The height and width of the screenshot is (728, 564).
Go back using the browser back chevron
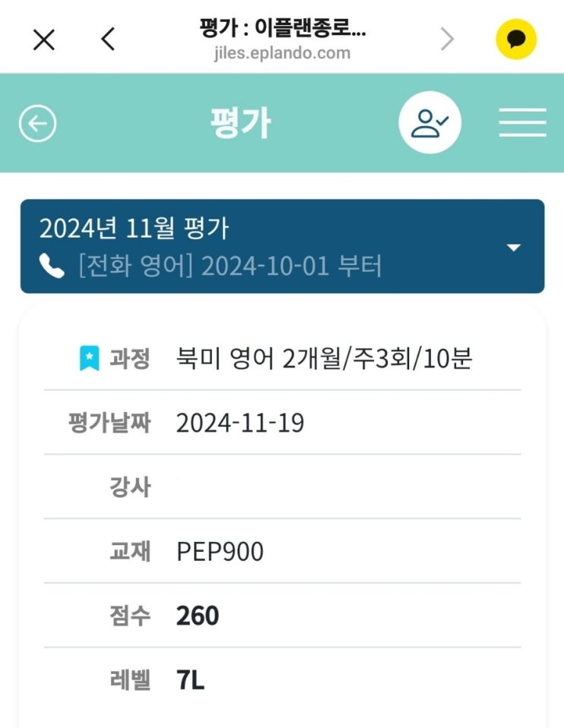point(109,39)
